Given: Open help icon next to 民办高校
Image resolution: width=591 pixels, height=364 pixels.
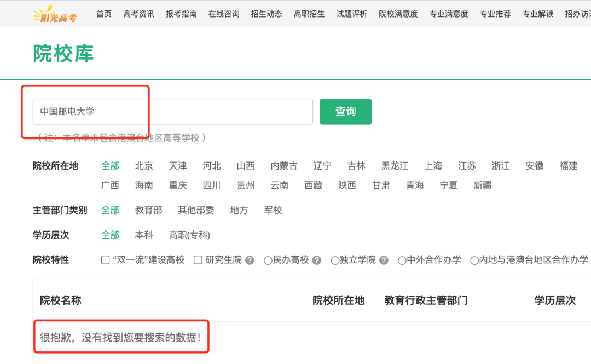Looking at the screenshot, I should (317, 260).
